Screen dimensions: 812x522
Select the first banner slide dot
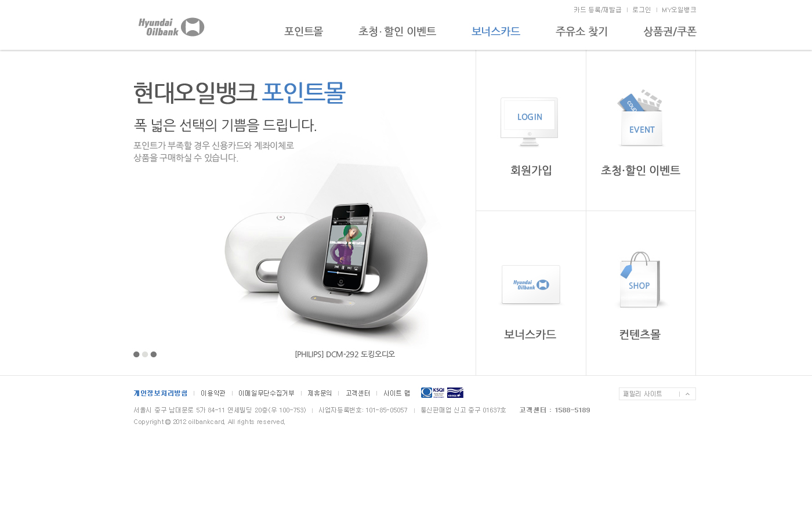(136, 354)
